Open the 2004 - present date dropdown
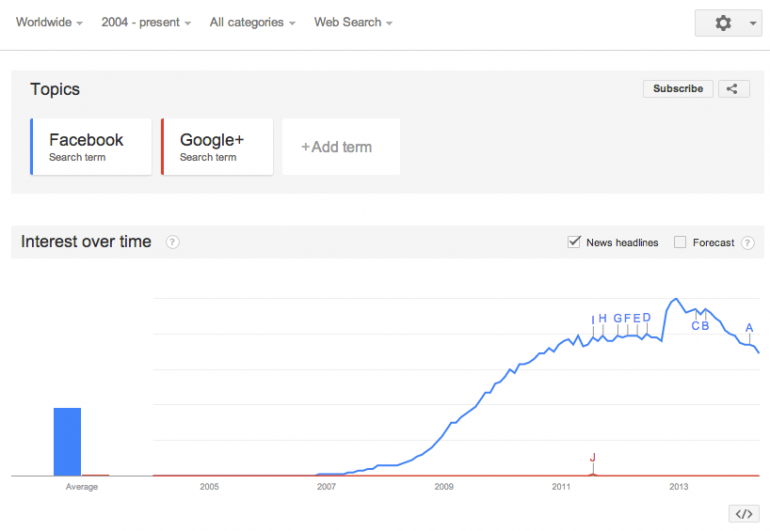The height and width of the screenshot is (531, 770). tap(146, 23)
